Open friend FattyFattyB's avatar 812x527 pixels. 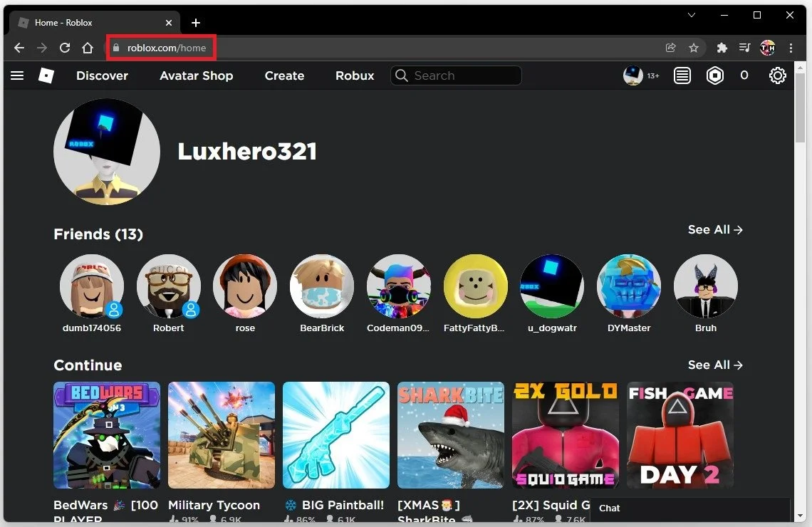[475, 286]
